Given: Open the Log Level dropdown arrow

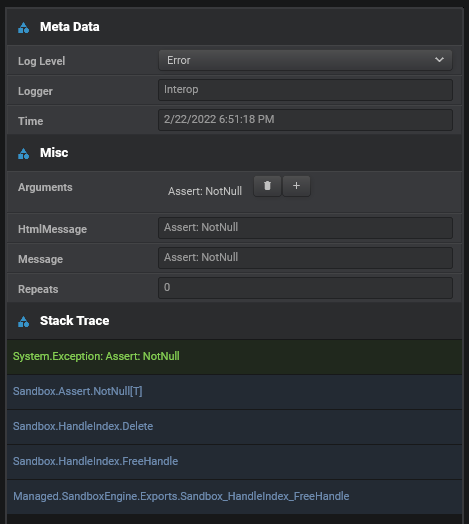Looking at the screenshot, I should [x=439, y=60].
